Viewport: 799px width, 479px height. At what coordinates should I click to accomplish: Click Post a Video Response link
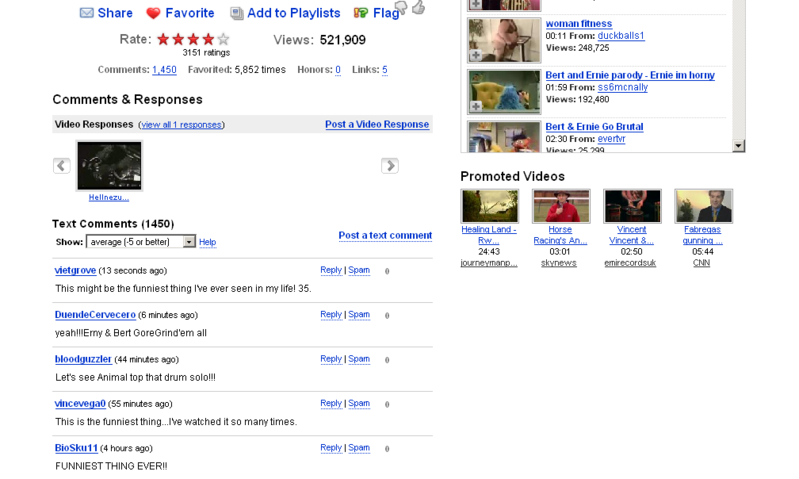[x=377, y=125]
